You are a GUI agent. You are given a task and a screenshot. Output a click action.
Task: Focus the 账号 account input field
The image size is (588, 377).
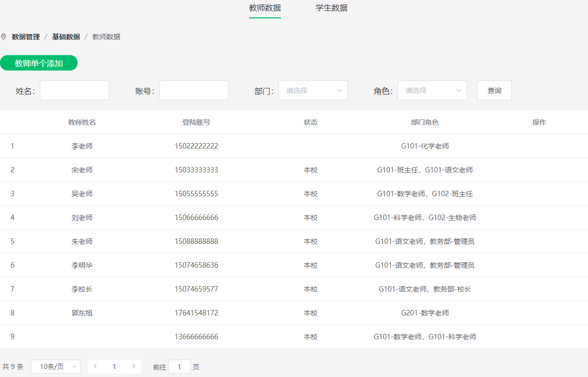coord(193,90)
